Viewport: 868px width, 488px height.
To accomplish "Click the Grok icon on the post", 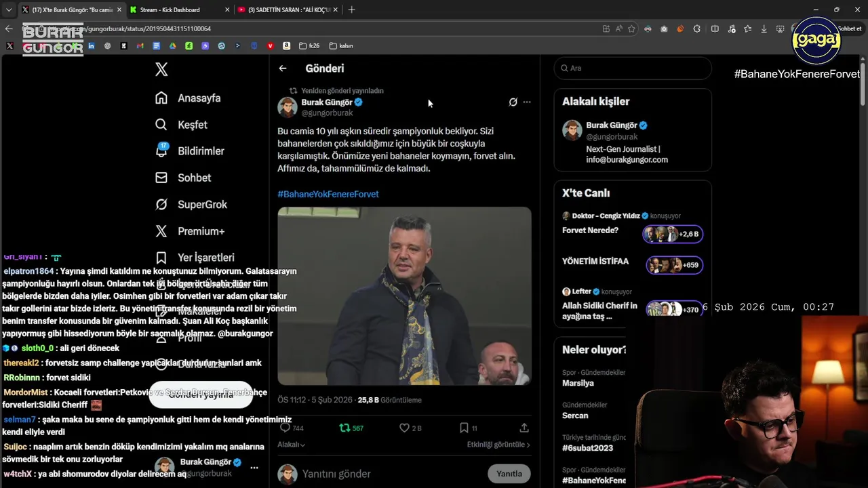I will coord(513,102).
